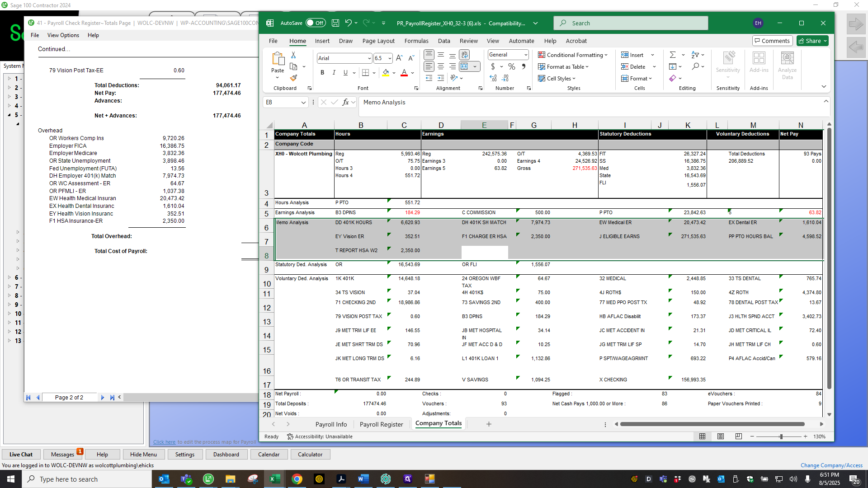
Task: Switch to Page Layout view in status bar
Action: point(721,436)
